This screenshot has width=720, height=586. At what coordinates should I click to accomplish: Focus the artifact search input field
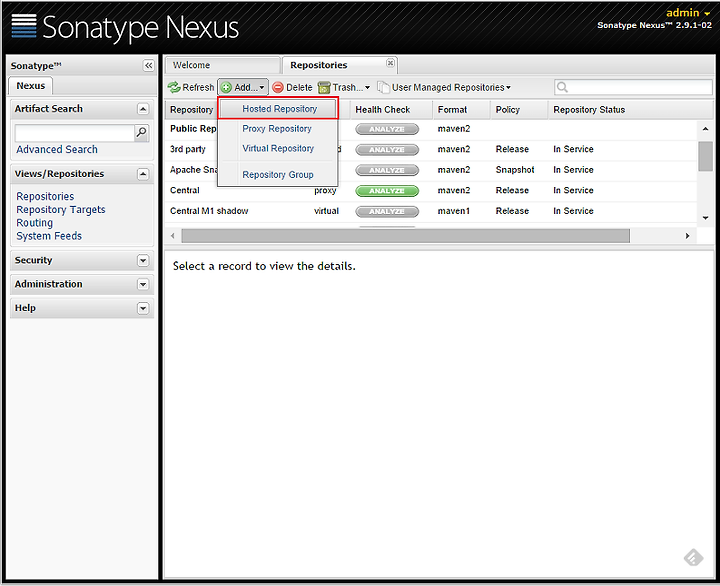74,133
